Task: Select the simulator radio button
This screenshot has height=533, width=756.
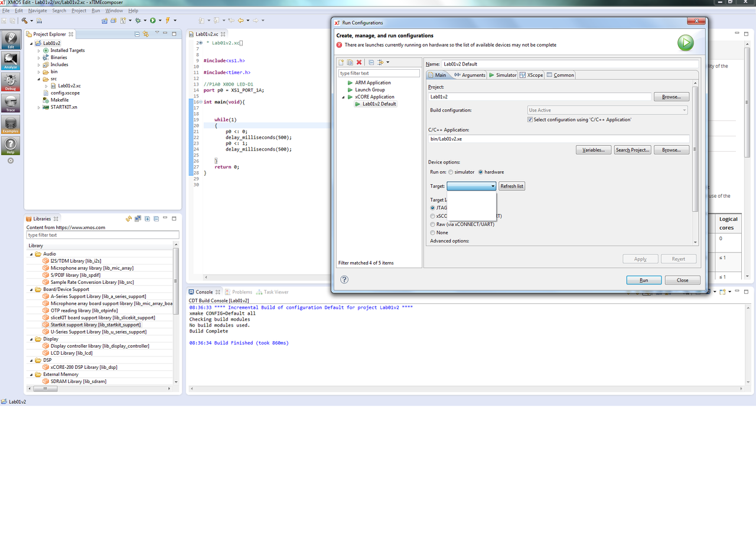Action: click(451, 172)
